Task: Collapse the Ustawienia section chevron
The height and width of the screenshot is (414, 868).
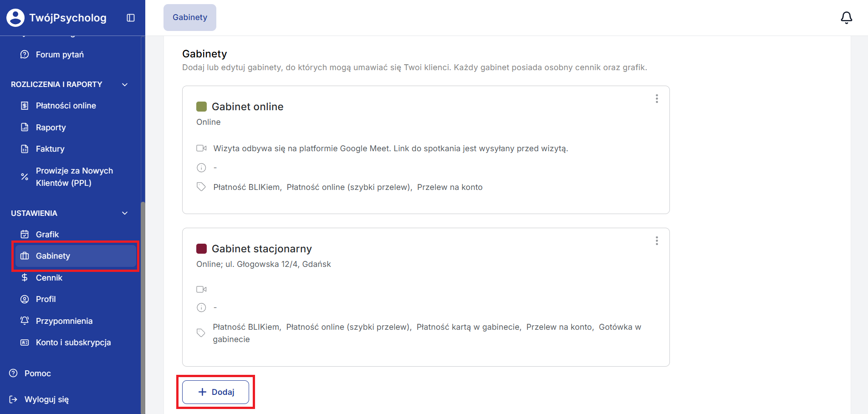Action: tap(125, 213)
